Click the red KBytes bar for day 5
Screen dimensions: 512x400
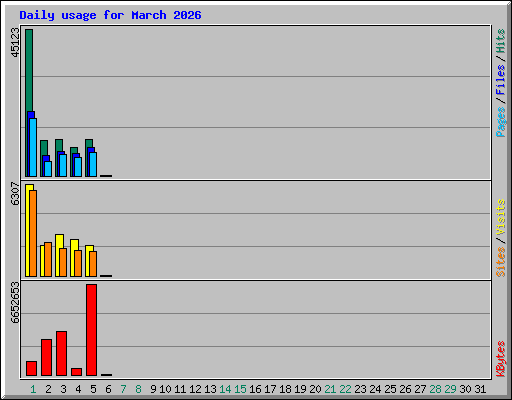[x=91, y=330]
